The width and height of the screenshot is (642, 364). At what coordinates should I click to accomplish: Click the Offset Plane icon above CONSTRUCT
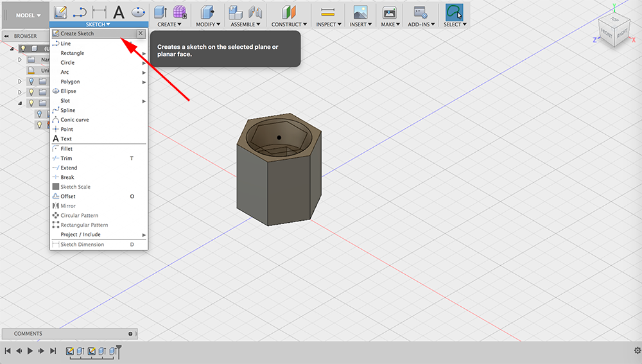289,12
